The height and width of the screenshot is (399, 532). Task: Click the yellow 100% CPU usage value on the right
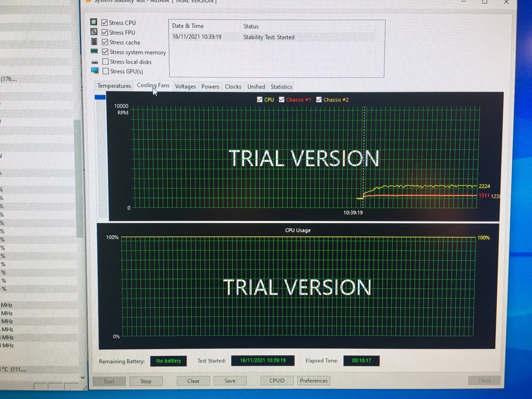pos(483,238)
